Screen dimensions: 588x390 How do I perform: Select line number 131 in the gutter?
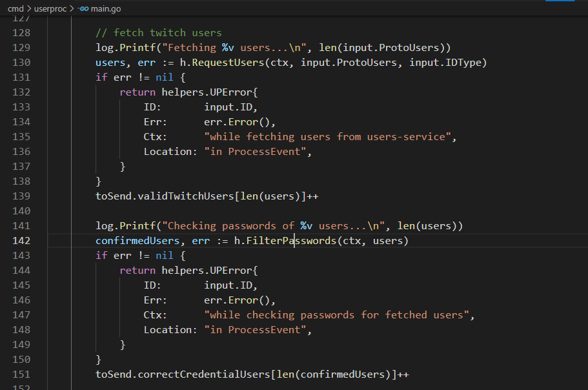click(x=21, y=77)
